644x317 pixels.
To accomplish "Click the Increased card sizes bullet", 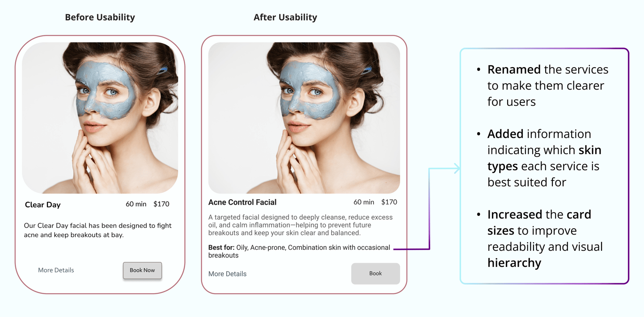I will [x=546, y=239].
